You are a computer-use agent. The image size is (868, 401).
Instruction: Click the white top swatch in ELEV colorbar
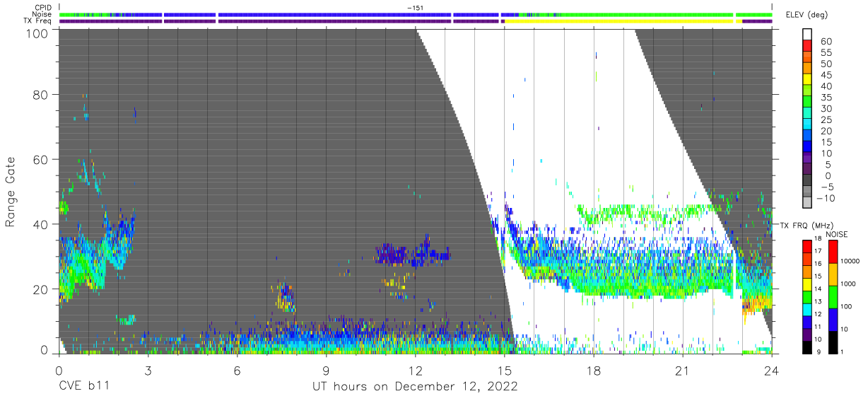pyautogui.click(x=808, y=35)
